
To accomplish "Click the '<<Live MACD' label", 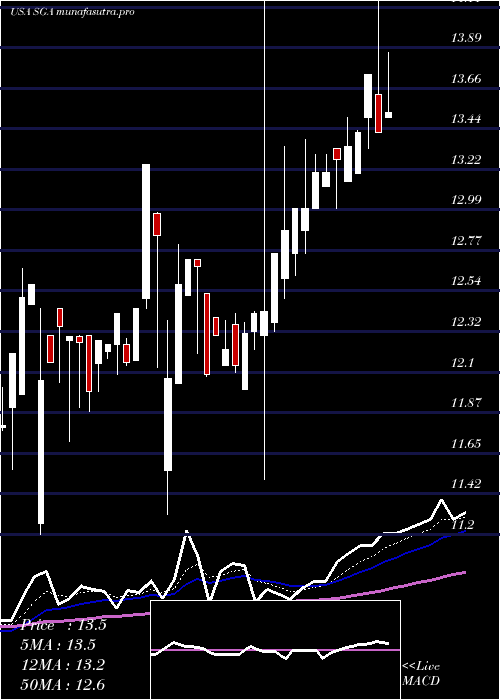I will coord(421,673).
